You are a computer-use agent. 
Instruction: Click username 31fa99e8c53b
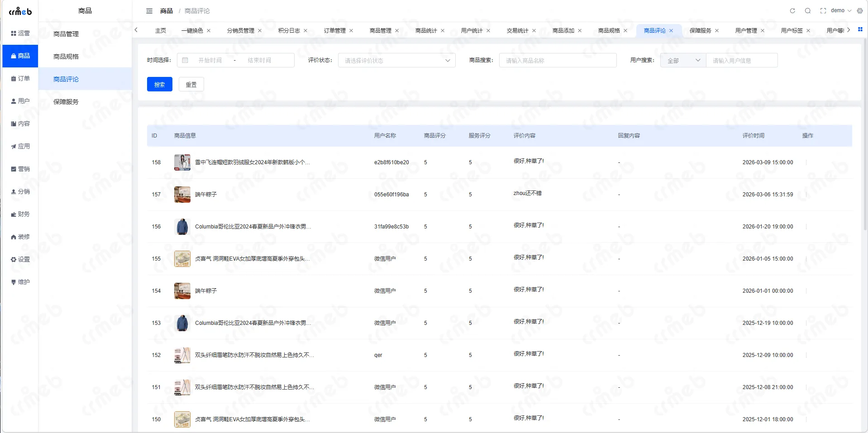391,227
